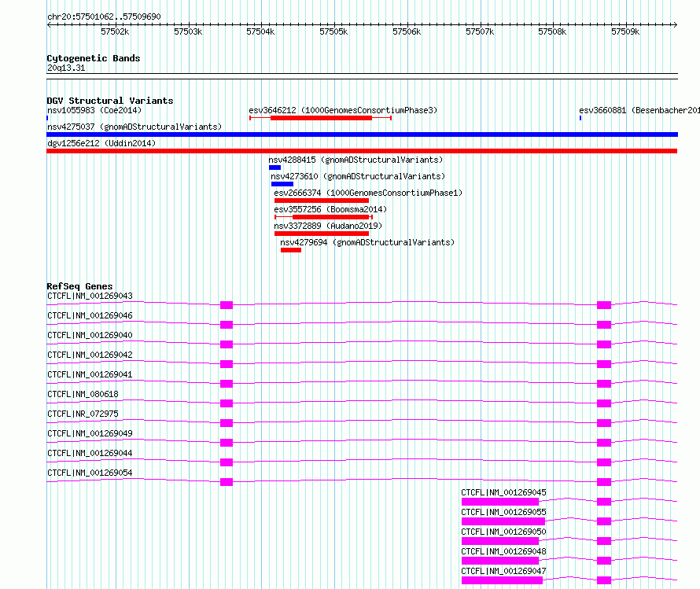The width and height of the screenshot is (700, 589).
Task: Open transcript CTCFL|NM_001269055
Action: [503, 512]
